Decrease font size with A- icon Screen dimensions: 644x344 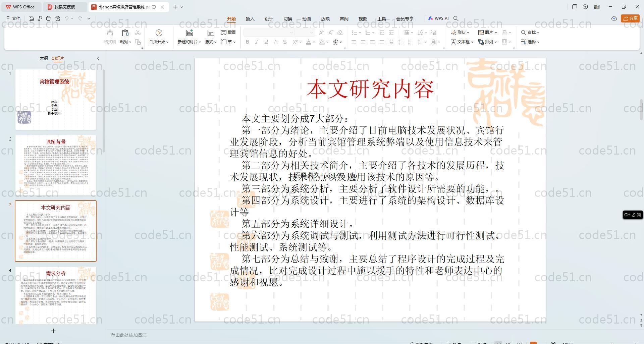[331, 33]
